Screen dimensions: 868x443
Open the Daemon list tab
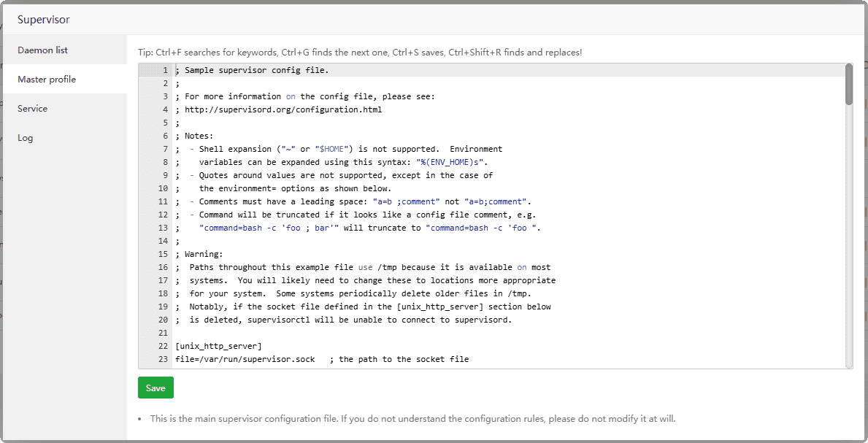tap(42, 50)
